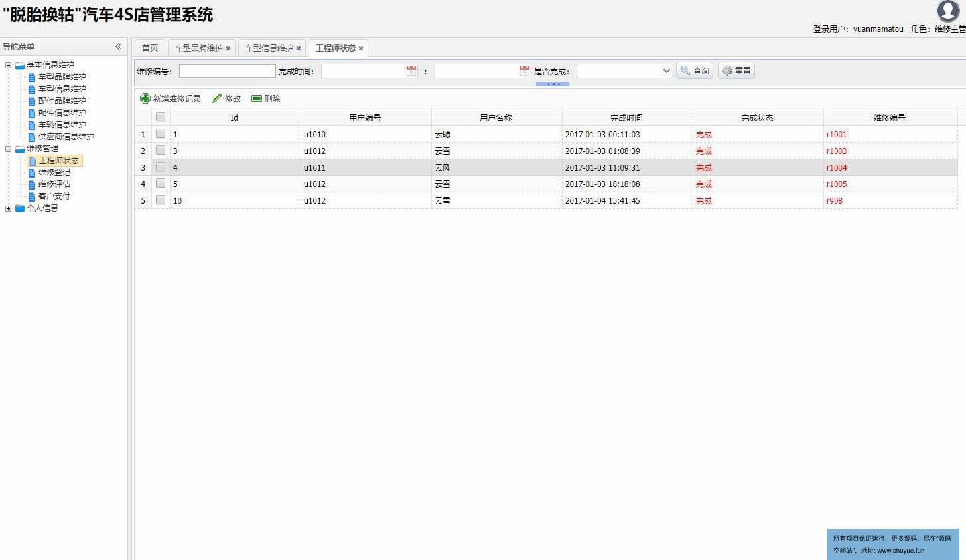Click the 删除 button
Viewport: 966px width, 560px height.
pos(266,98)
